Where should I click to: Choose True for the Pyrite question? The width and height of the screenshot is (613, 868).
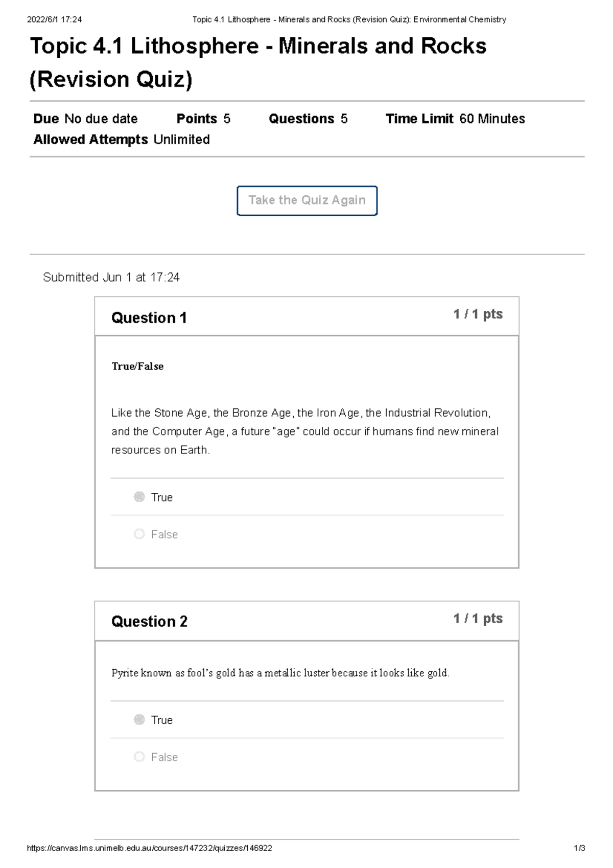point(139,720)
